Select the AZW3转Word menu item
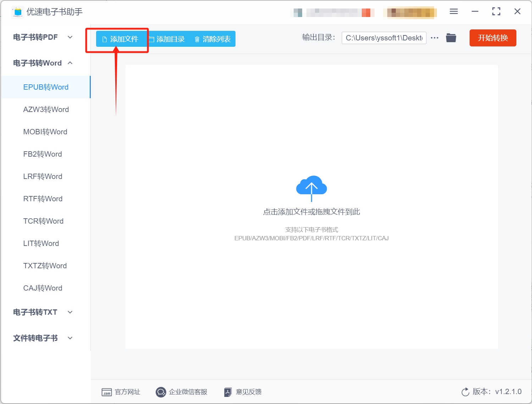The width and height of the screenshot is (532, 404). 46,110
